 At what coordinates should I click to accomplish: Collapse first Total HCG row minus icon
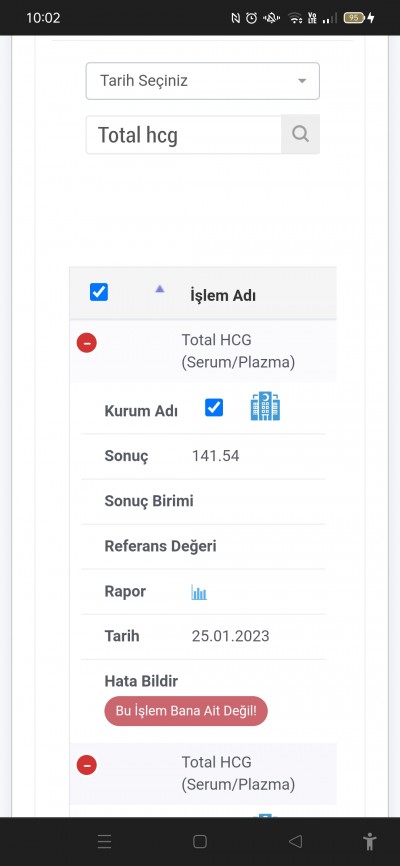point(87,343)
